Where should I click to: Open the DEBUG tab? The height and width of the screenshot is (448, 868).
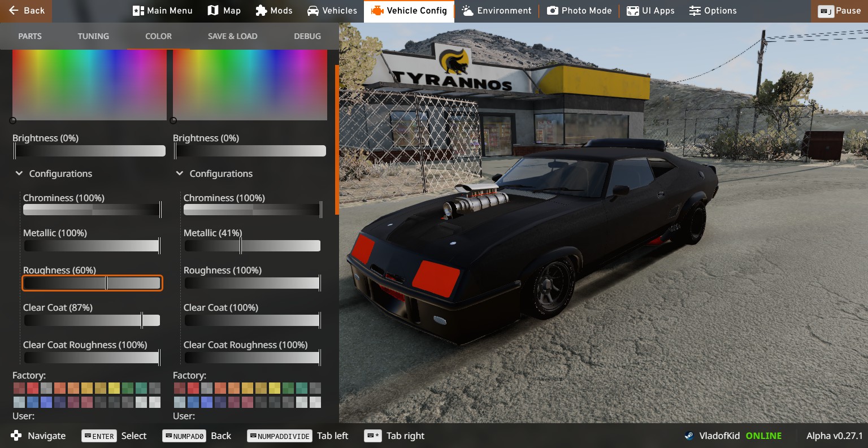[307, 36]
